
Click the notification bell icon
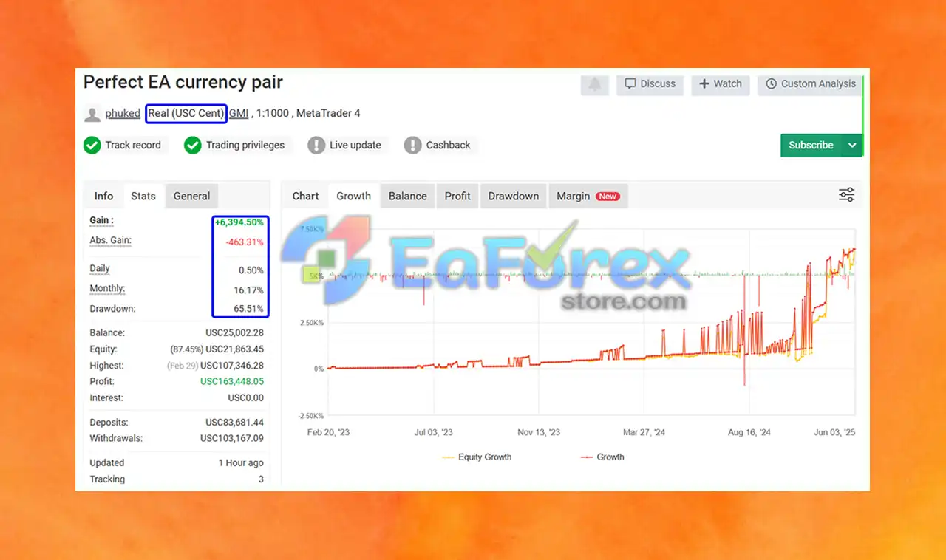click(x=595, y=84)
